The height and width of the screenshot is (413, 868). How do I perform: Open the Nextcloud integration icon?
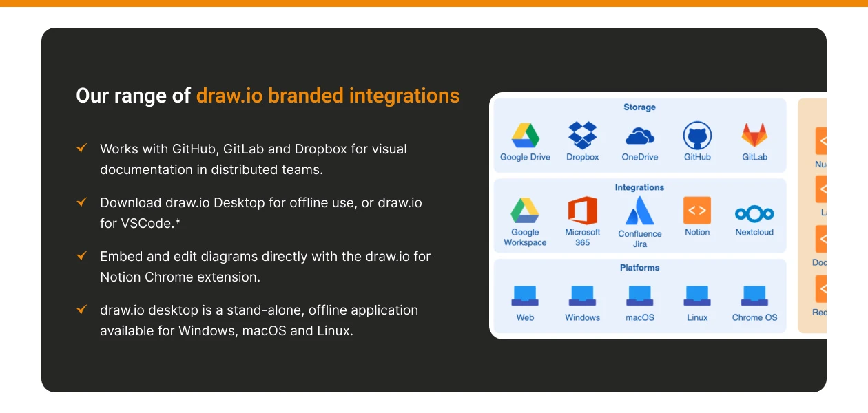[x=754, y=213]
